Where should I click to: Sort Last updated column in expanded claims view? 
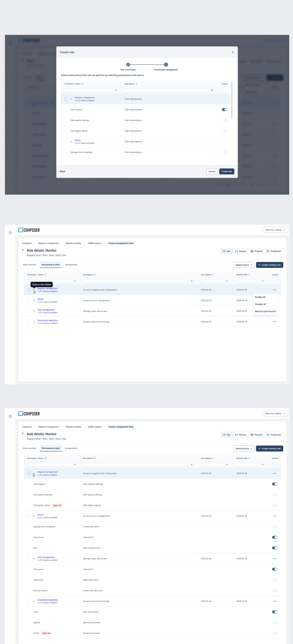(213, 458)
